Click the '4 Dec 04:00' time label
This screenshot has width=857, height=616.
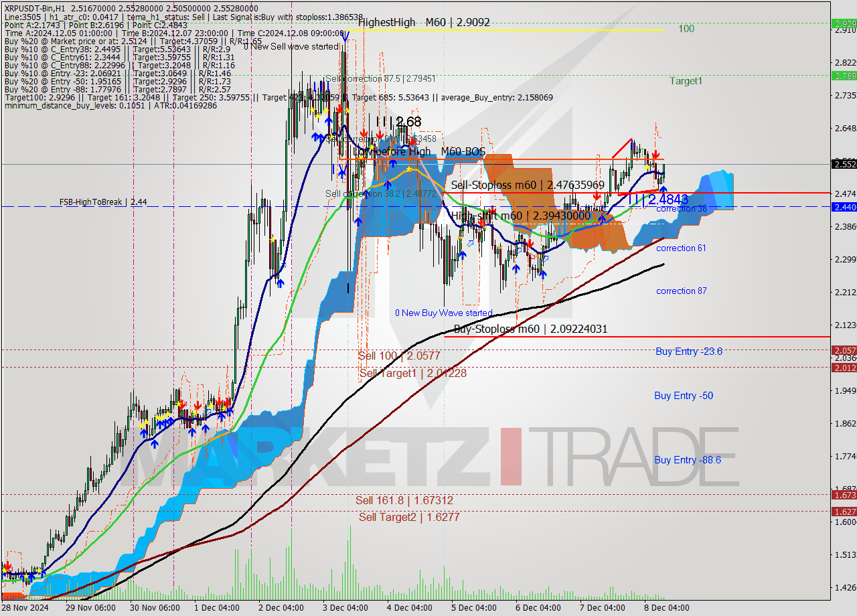point(409,607)
